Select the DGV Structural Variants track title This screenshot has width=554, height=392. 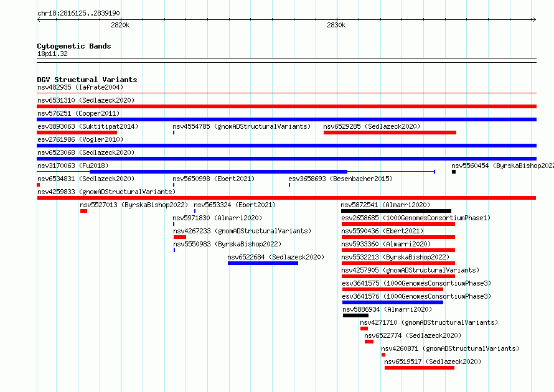tap(87, 80)
